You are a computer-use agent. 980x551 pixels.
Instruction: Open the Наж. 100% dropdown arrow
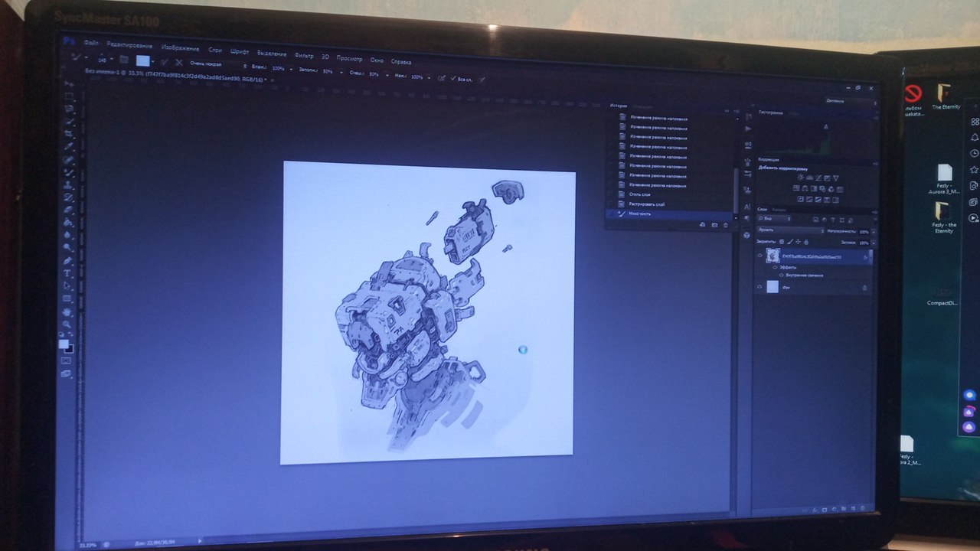[x=429, y=77]
